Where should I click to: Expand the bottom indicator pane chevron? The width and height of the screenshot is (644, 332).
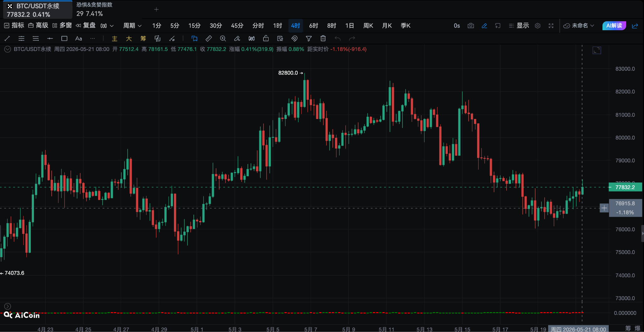[8, 306]
